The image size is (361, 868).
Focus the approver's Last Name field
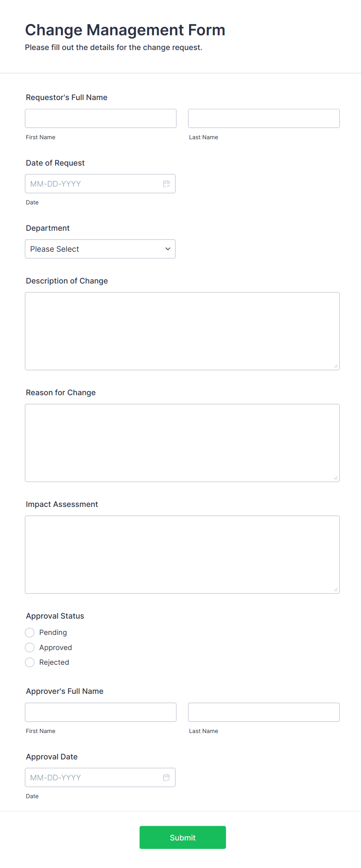(x=264, y=712)
